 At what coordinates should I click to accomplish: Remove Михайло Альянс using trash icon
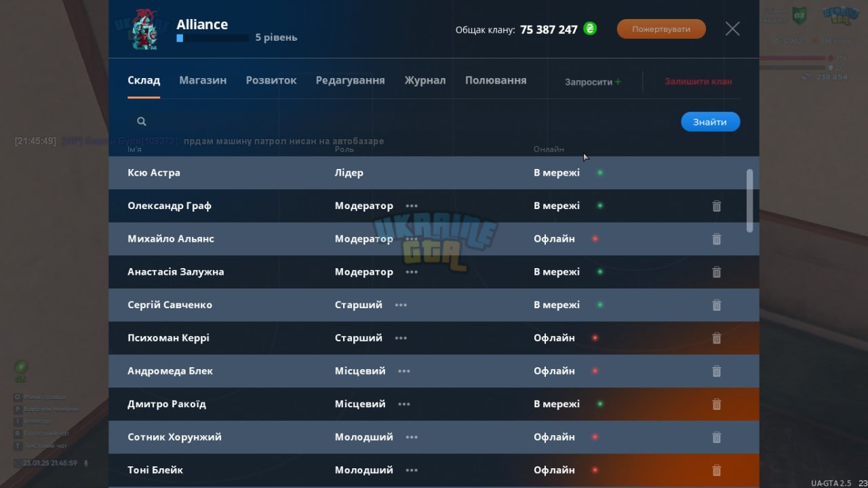(716, 239)
